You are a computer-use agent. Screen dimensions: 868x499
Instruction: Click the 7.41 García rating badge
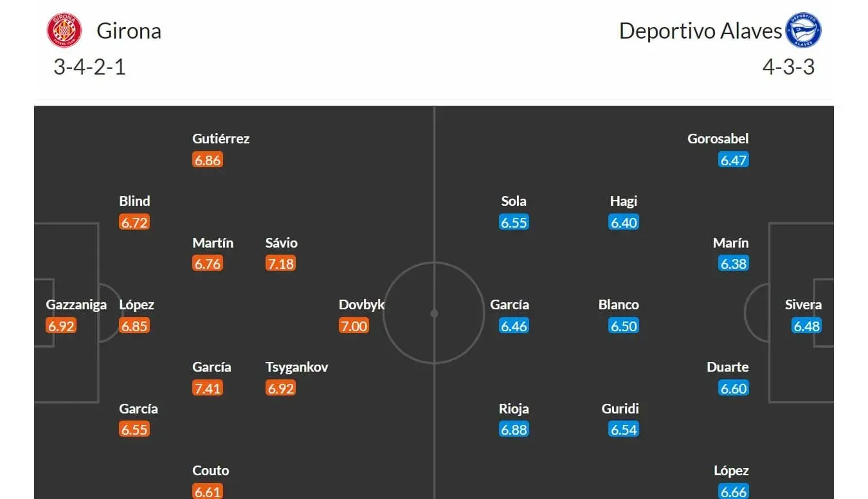[208, 388]
